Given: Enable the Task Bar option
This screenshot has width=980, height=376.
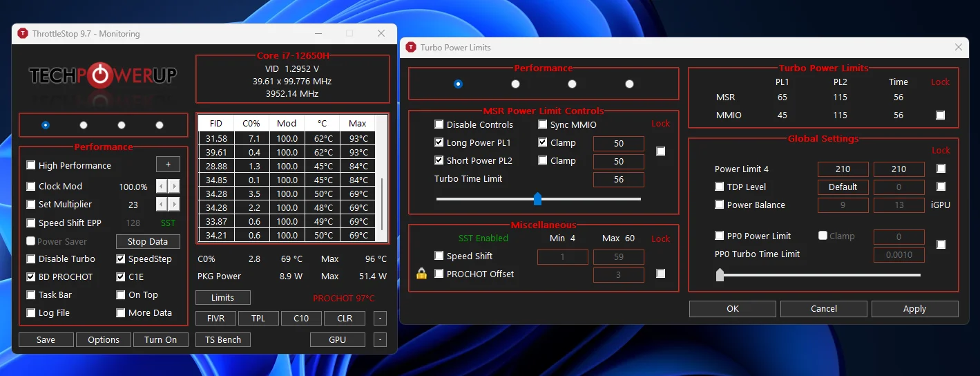Looking at the screenshot, I should (31, 294).
